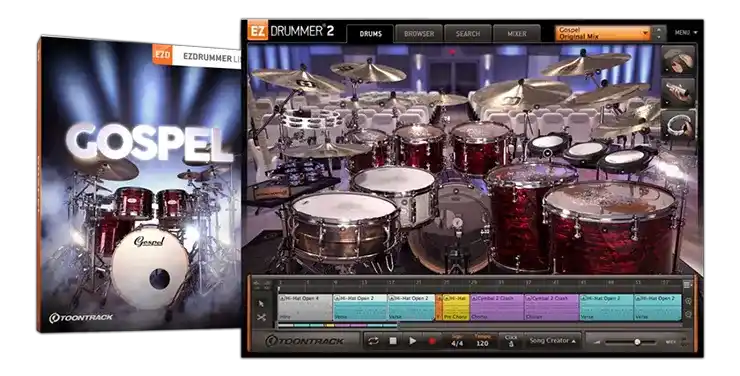Switch to the MIXER tab

[x=517, y=34]
